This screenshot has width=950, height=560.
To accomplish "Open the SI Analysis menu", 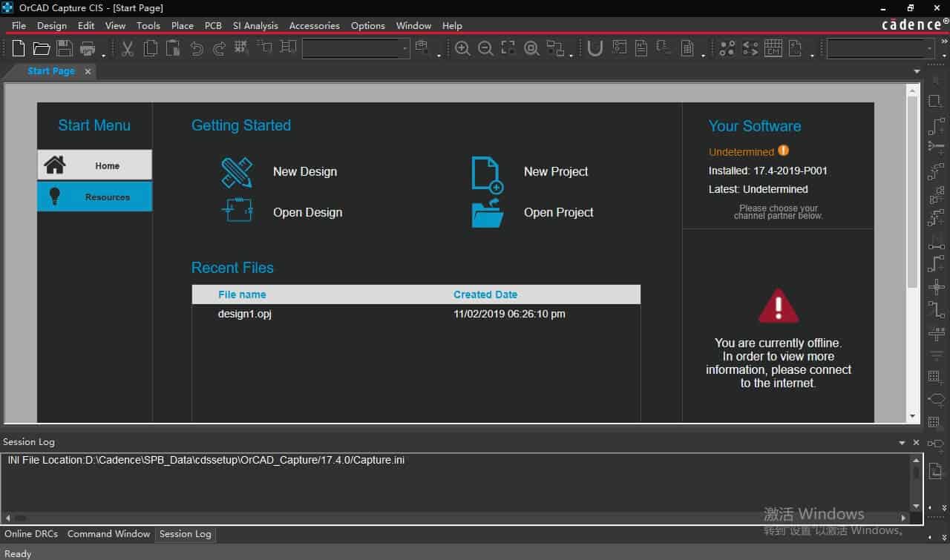I will coord(255,25).
